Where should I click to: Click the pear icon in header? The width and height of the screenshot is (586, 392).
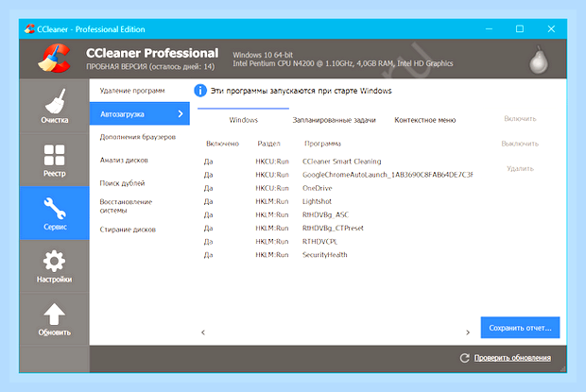coord(539,60)
